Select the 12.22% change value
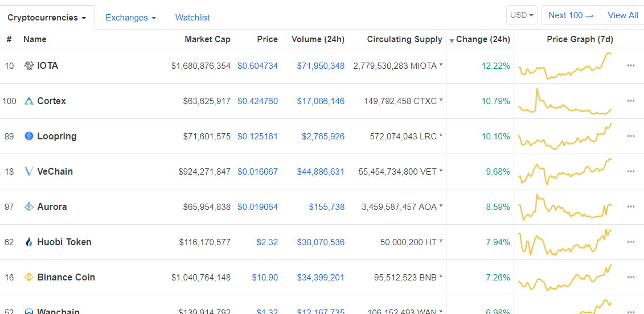The image size is (644, 314). (497, 65)
